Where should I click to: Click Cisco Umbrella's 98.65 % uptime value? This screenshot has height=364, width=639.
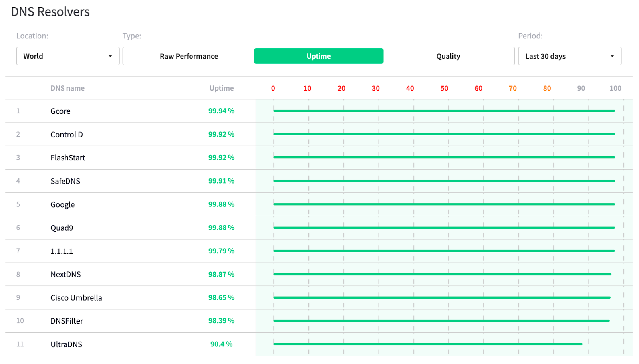coord(221,297)
